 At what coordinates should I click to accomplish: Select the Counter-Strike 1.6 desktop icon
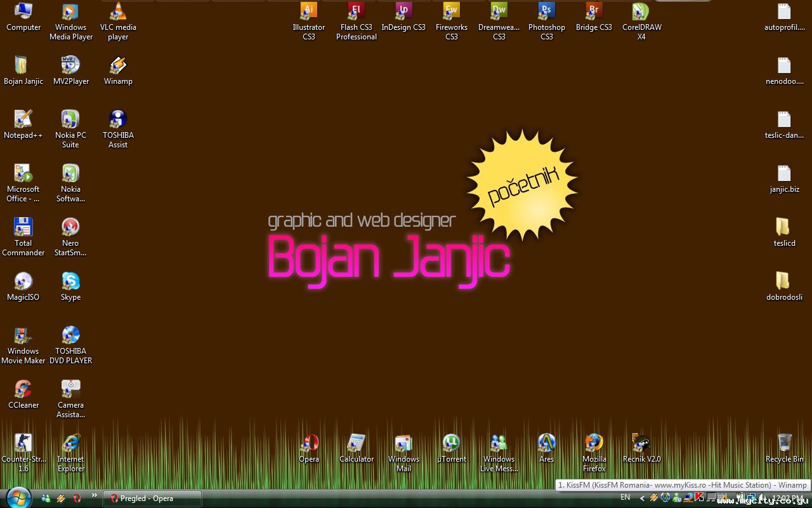23,453
